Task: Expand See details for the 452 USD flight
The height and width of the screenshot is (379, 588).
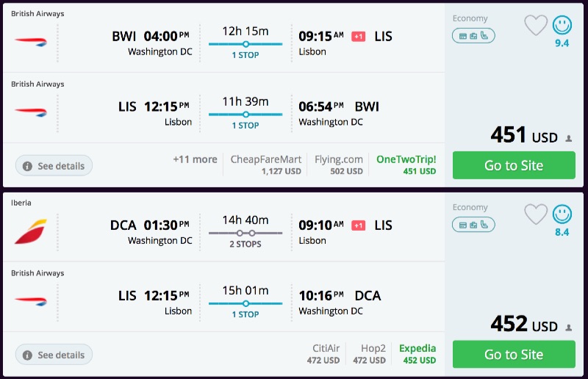Action: pos(54,355)
